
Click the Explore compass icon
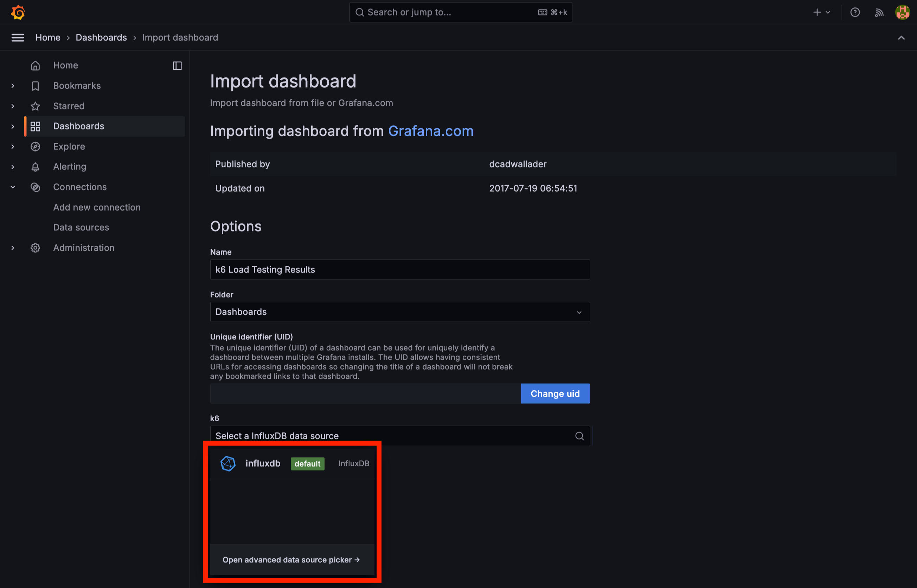35,147
